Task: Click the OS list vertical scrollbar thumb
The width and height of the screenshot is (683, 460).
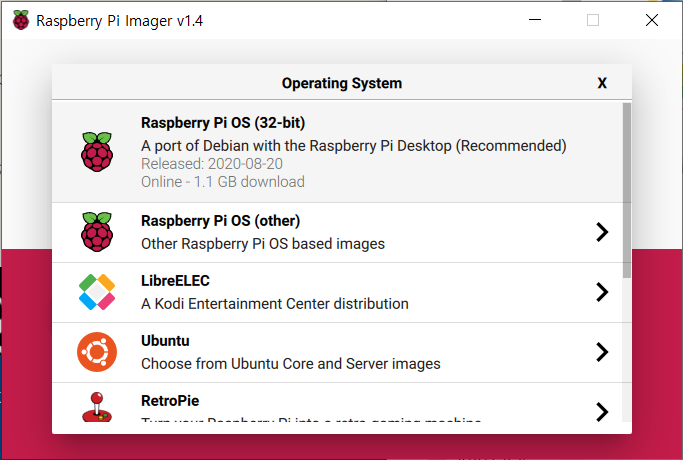Action: (x=627, y=190)
